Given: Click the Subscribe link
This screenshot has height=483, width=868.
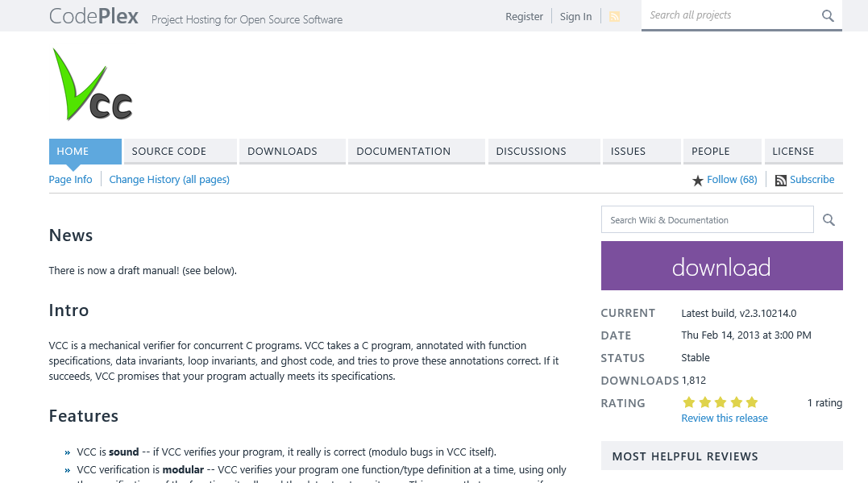Looking at the screenshot, I should [x=812, y=180].
